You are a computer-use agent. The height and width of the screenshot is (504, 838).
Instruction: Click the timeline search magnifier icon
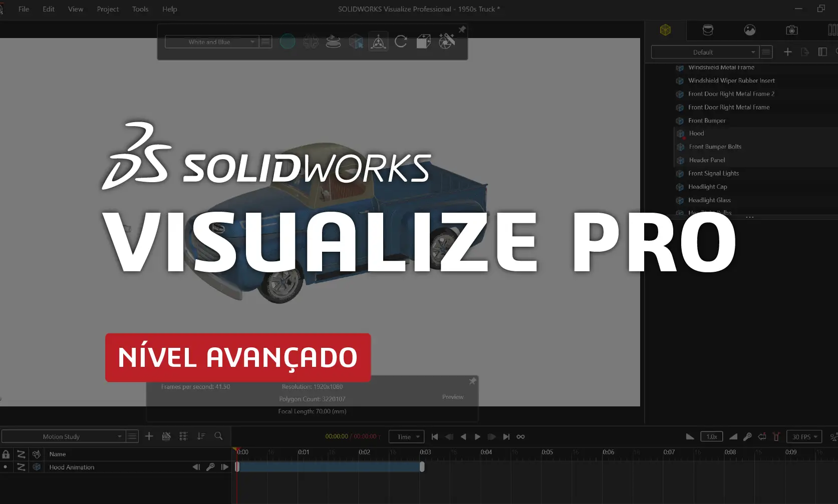coord(218,436)
